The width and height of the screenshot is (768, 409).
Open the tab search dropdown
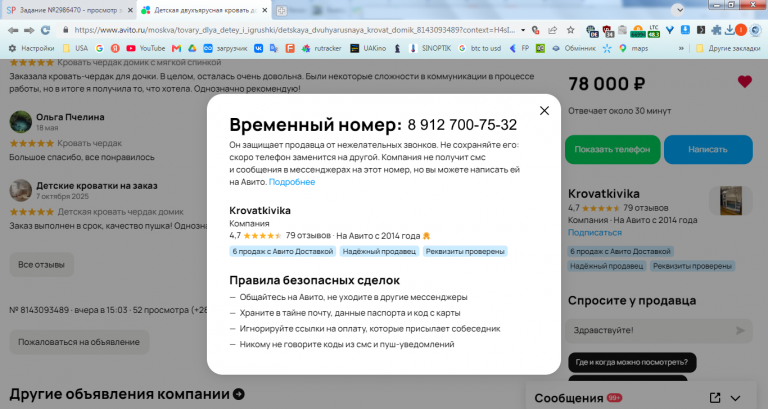pyautogui.click(x=678, y=9)
